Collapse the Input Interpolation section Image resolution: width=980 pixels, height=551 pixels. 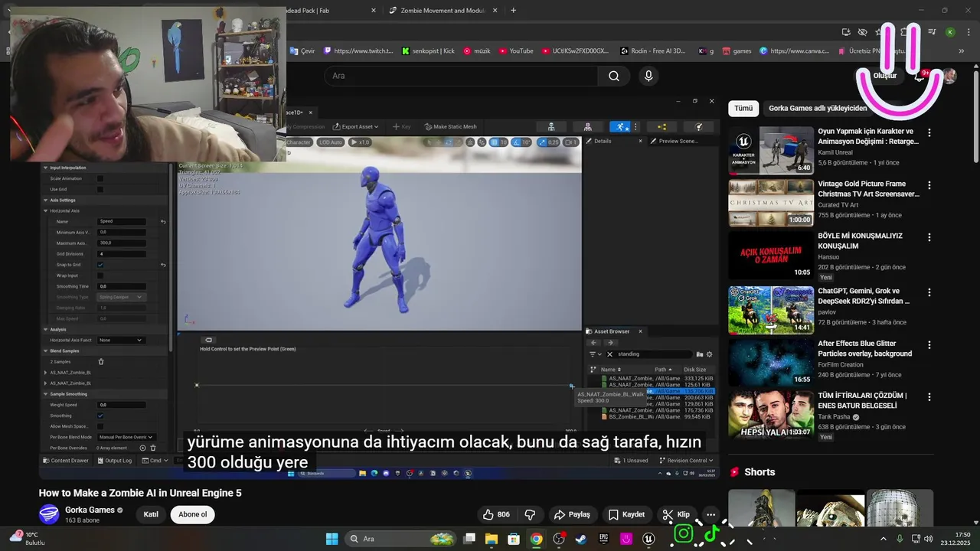[45, 168]
